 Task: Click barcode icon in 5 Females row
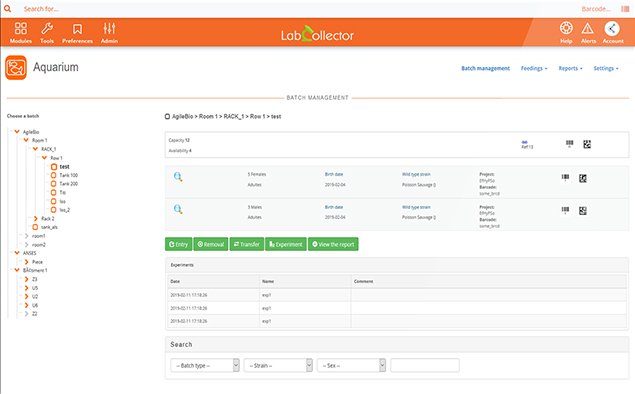click(565, 177)
